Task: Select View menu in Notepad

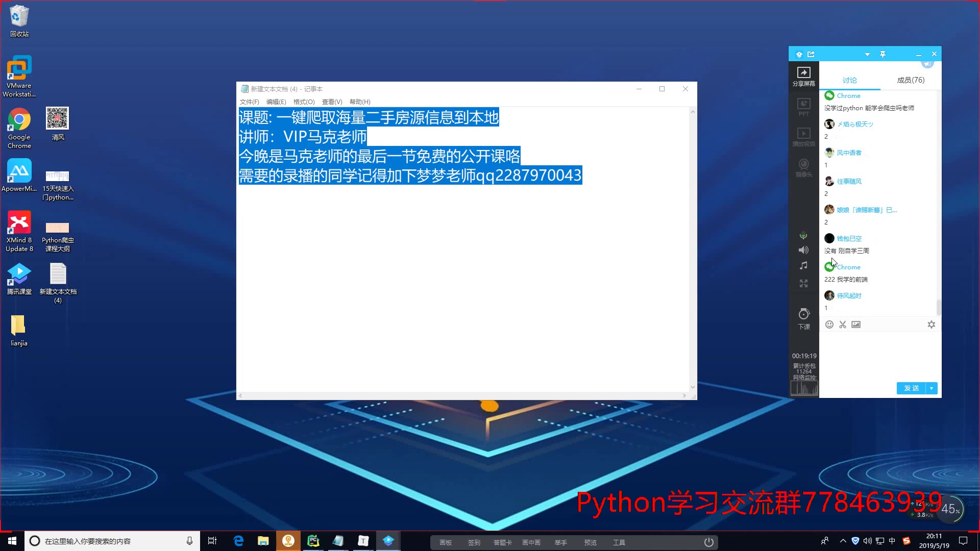Action: [330, 102]
